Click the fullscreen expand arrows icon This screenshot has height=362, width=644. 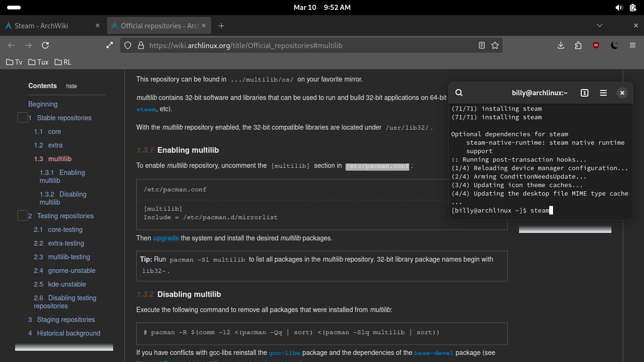[x=110, y=45]
